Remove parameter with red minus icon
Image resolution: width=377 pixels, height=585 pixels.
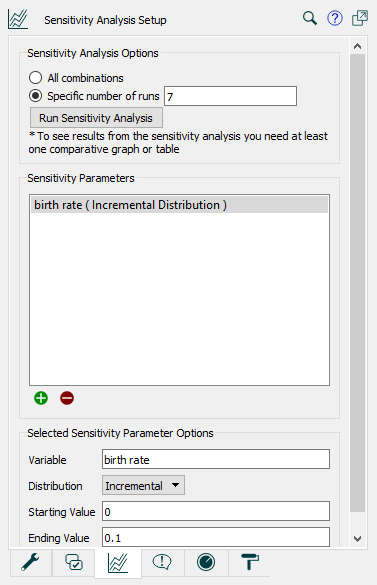[67, 398]
